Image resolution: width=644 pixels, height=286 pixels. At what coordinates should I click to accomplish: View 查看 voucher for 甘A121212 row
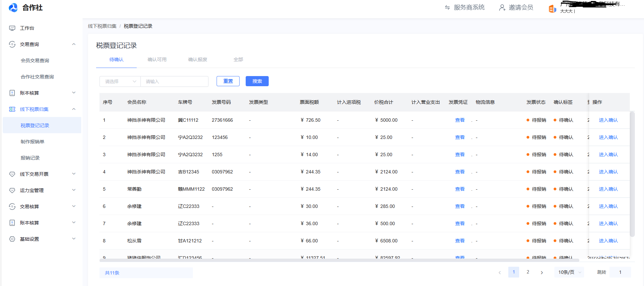(x=460, y=241)
